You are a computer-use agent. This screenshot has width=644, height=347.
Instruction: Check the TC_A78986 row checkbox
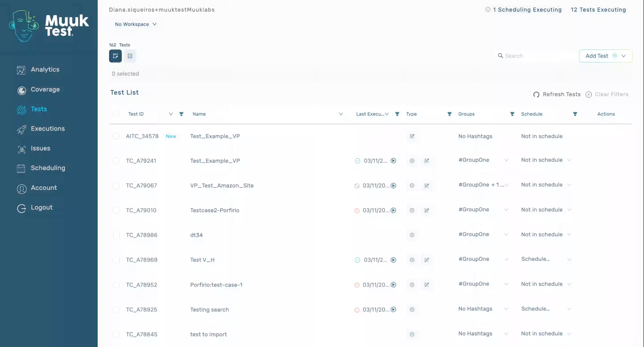tap(116, 235)
